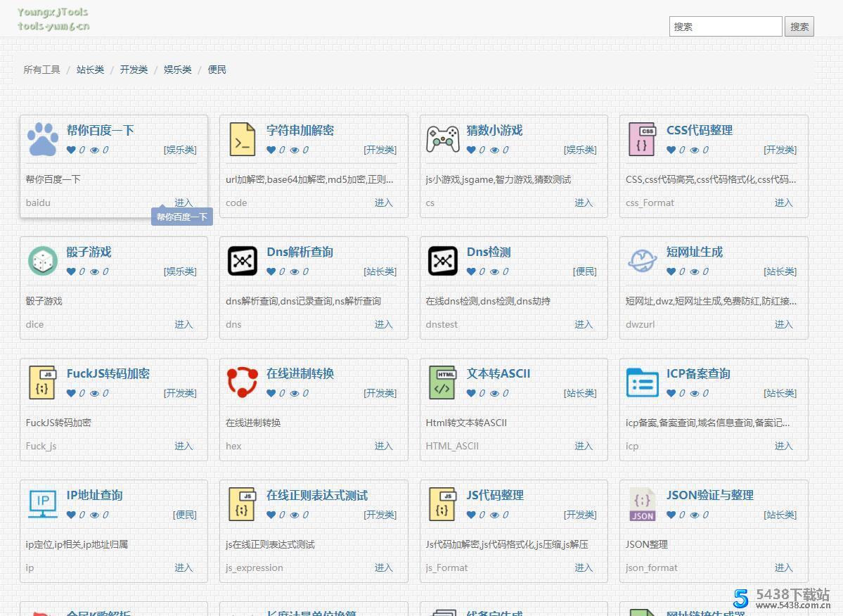This screenshot has width=843, height=616.
Task: Open the red hex icon on 在线进制转换 card
Action: point(242,382)
